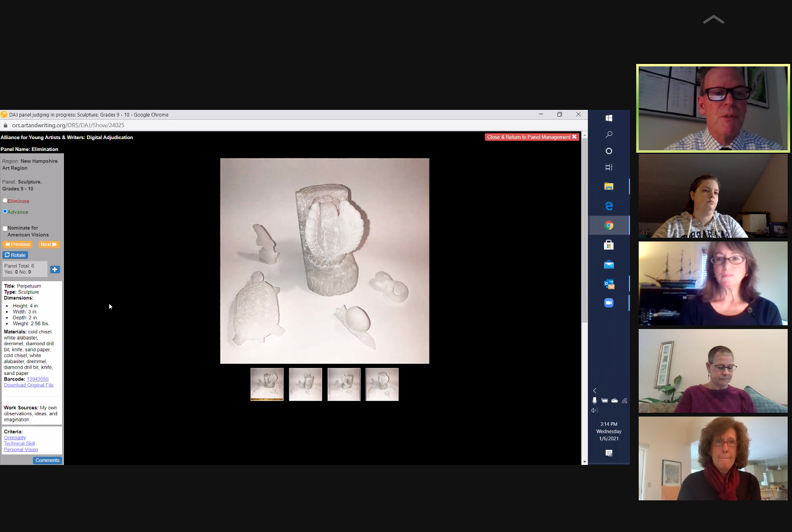The height and width of the screenshot is (532, 792).
Task: Open the Mail app icon
Action: tap(608, 264)
